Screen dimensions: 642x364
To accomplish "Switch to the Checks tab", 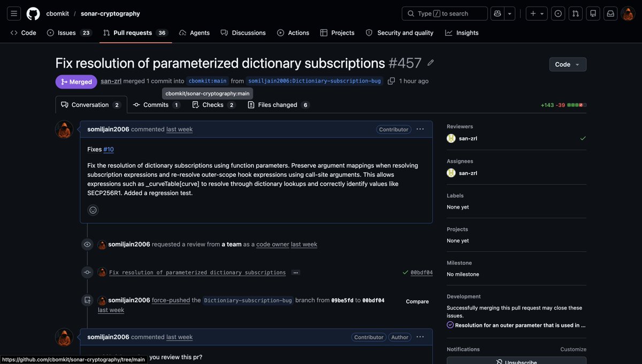I will click(x=213, y=105).
